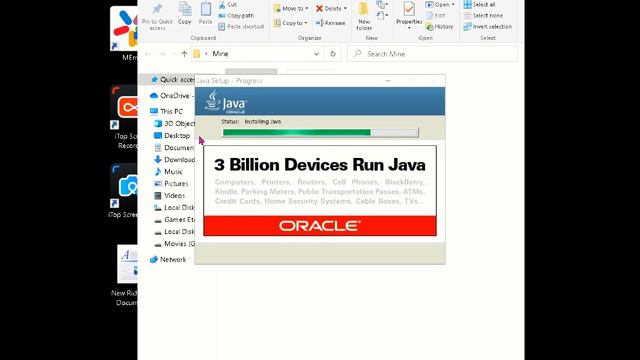Open iTop Screen Recorder desktop shortcut
Viewport: 640px width, 360px height.
125,118
